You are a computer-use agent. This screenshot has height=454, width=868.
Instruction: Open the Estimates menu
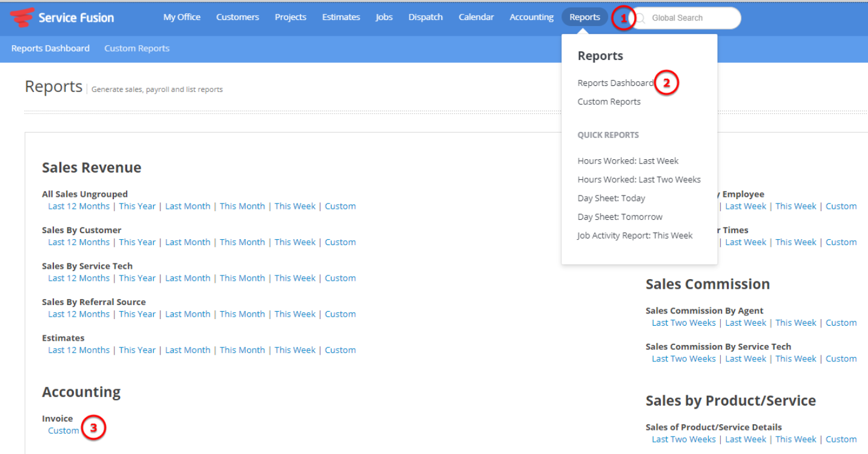pyautogui.click(x=341, y=17)
